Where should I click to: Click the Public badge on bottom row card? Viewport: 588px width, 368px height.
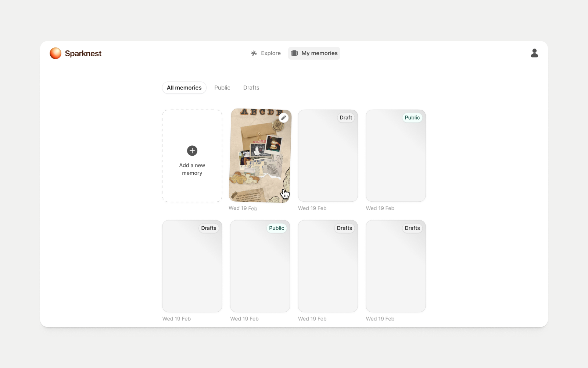pyautogui.click(x=276, y=228)
